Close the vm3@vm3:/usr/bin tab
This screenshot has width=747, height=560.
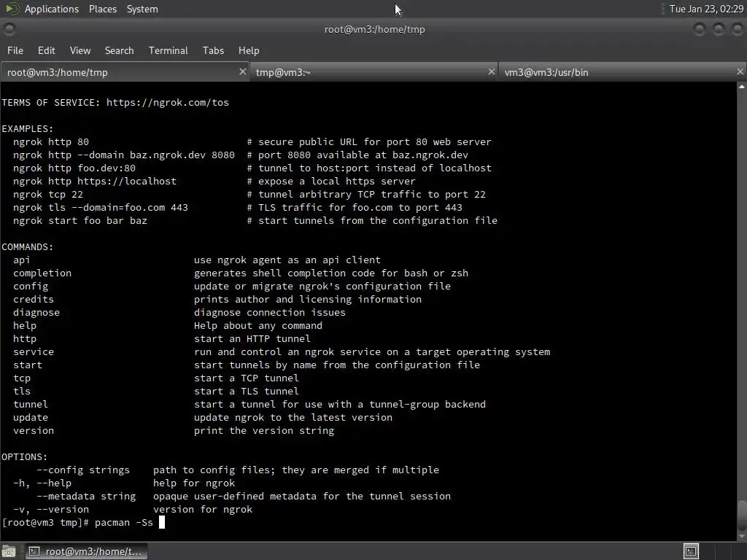pos(740,71)
